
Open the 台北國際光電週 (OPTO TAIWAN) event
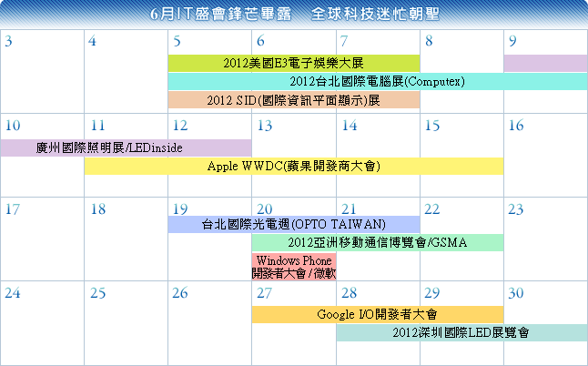(x=293, y=224)
